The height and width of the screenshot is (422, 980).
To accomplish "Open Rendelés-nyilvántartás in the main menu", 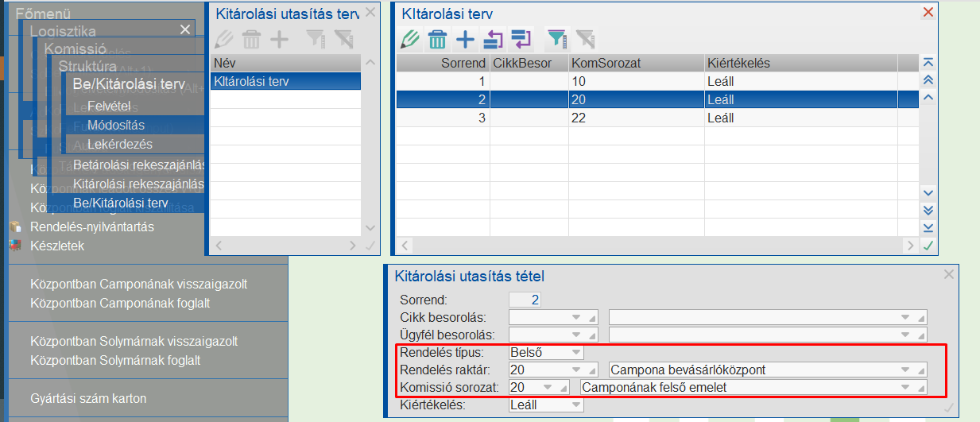I will [92, 227].
